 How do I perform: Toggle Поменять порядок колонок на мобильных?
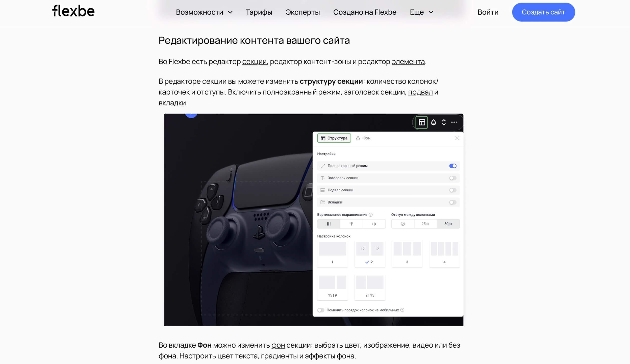(x=321, y=310)
